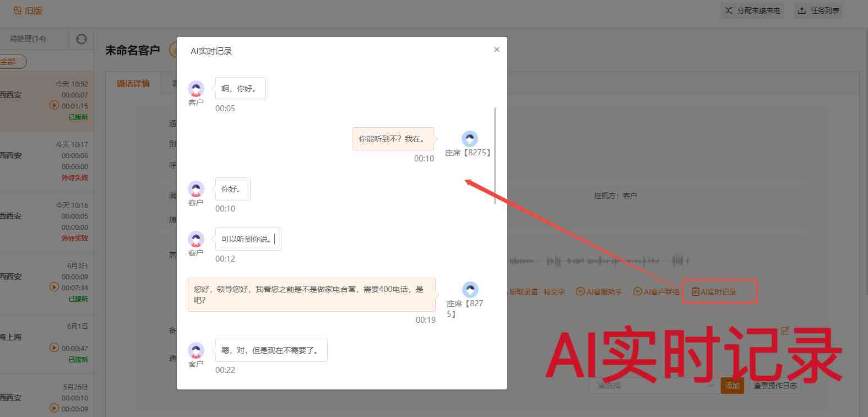Switch to 旧版 old version
868x417 pixels.
click(28, 10)
